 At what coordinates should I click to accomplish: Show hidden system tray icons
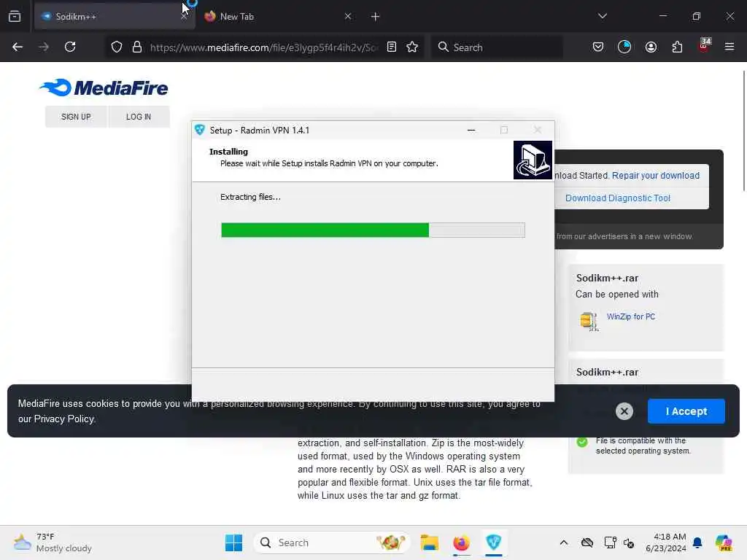point(564,542)
